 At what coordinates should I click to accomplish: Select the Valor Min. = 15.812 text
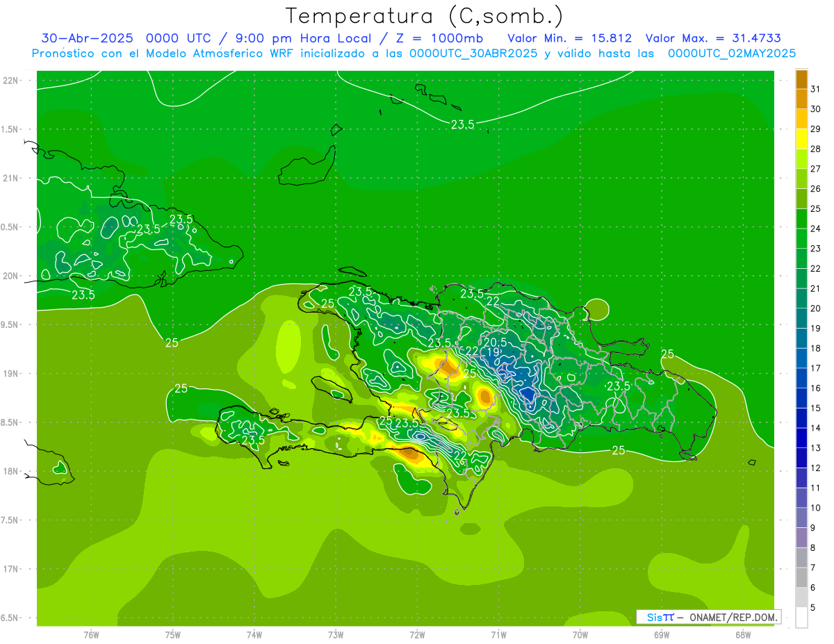[570, 38]
